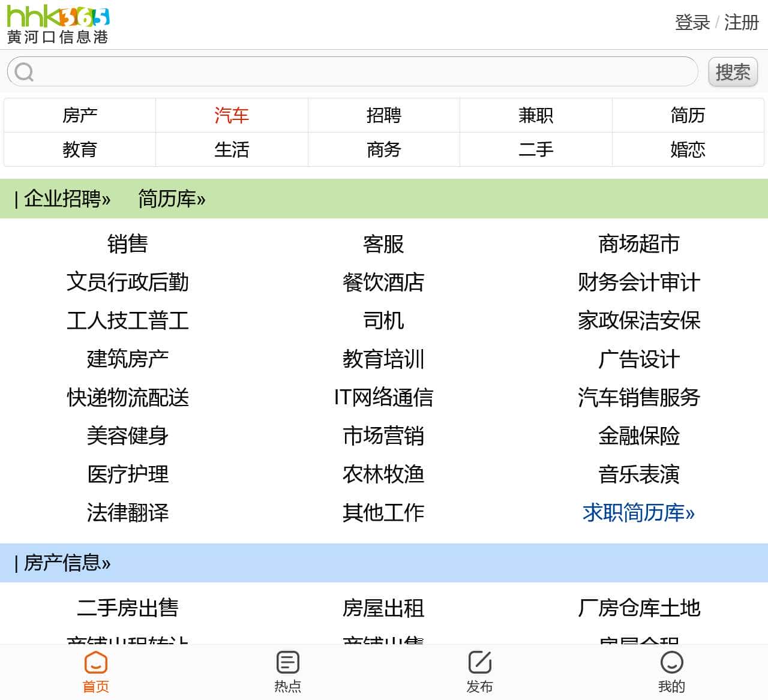
Task: Open the 司机 driver jobs link
Action: pyautogui.click(x=383, y=321)
